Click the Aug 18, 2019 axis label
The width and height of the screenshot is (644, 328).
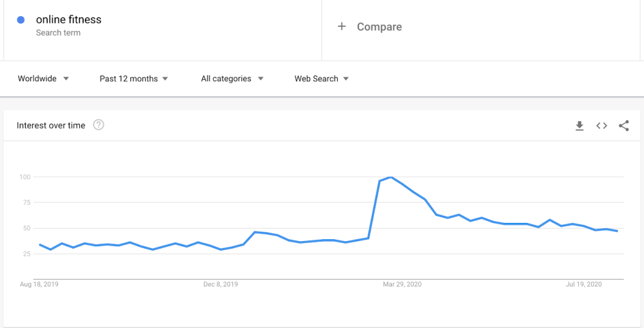[39, 284]
